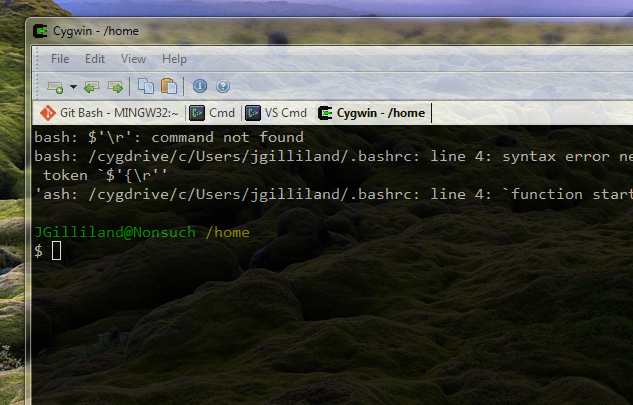Switch to the Cmd tab
This screenshot has width=633, height=405.
(x=213, y=113)
